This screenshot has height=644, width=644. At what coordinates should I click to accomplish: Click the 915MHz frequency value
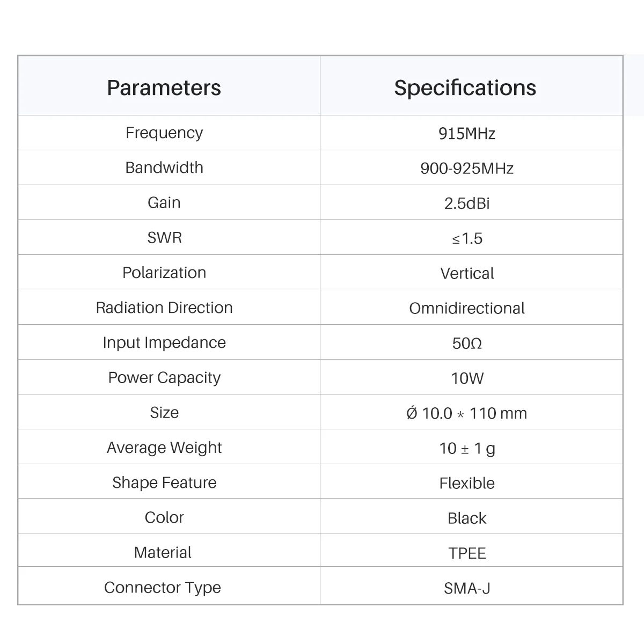click(467, 133)
